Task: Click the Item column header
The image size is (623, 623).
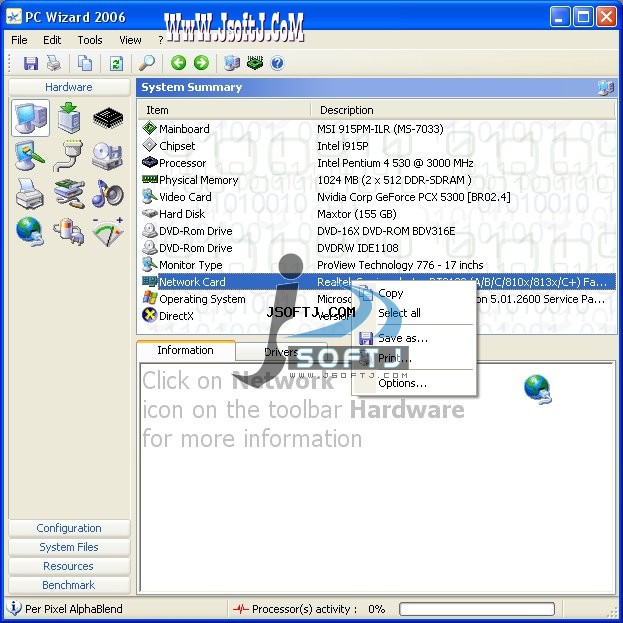Action: [x=224, y=110]
